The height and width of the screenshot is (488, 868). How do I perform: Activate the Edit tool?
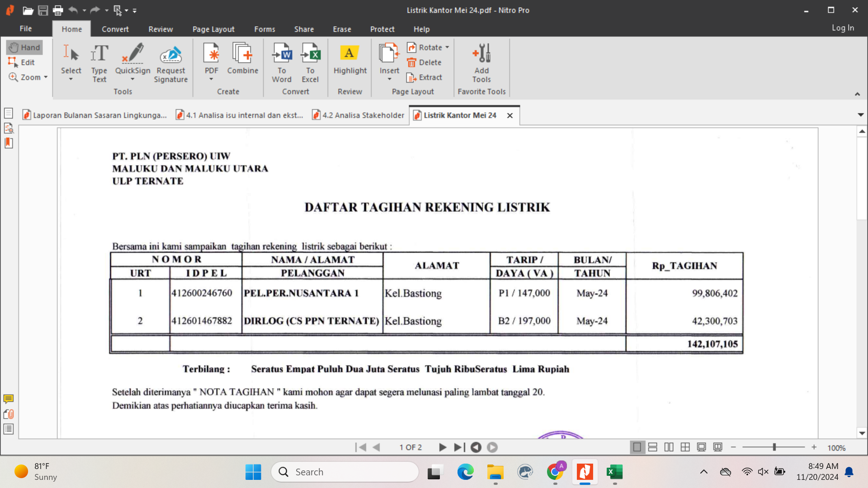click(x=22, y=62)
